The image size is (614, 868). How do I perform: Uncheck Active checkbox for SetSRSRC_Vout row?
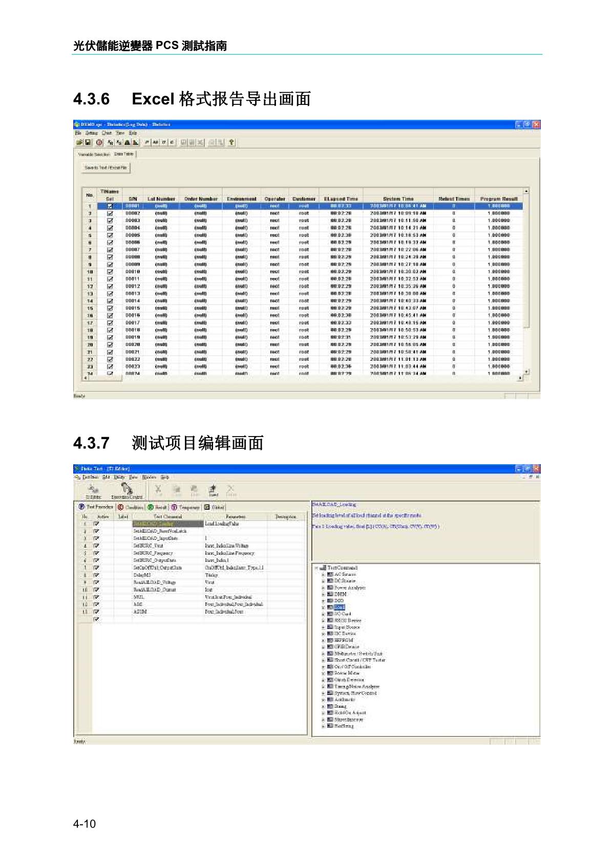coord(96,546)
